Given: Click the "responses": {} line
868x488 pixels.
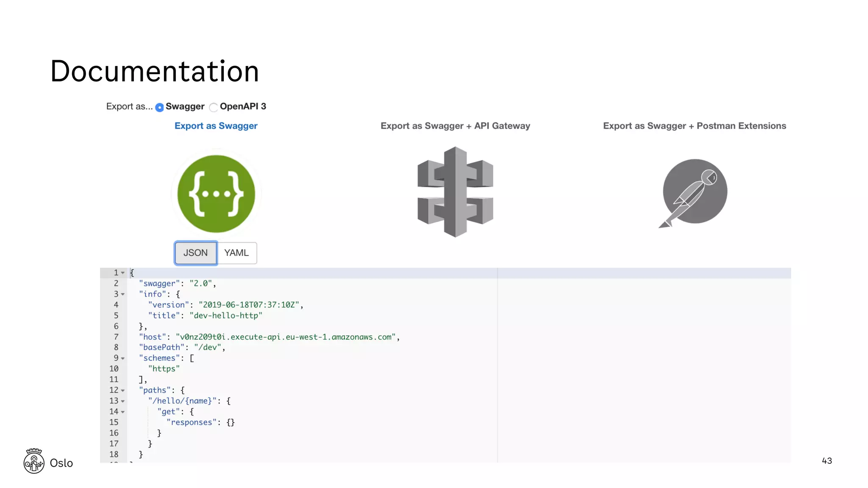Looking at the screenshot, I should [x=200, y=422].
